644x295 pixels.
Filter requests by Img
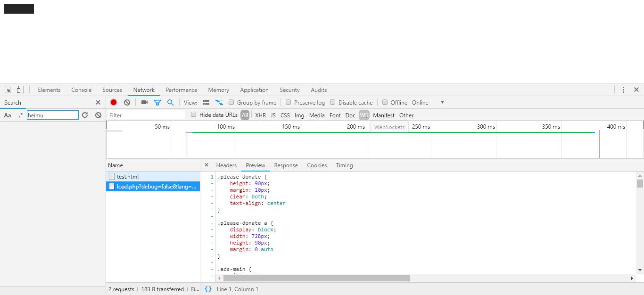point(299,115)
